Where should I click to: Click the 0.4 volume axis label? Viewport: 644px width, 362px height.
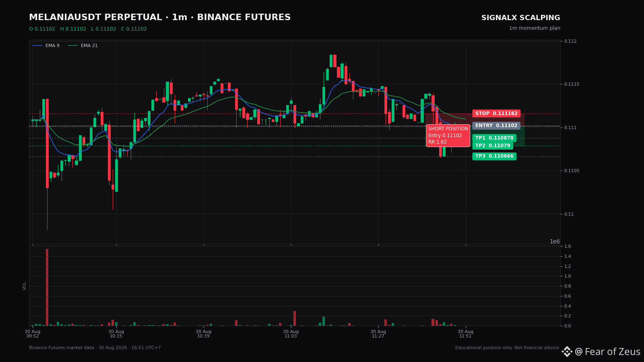[568, 306]
